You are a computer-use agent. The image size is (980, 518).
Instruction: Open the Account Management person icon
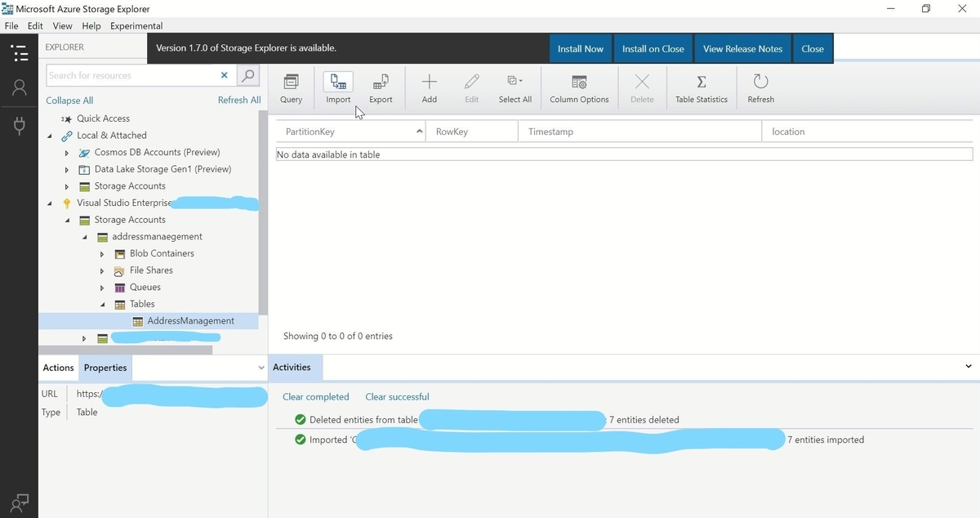tap(19, 87)
